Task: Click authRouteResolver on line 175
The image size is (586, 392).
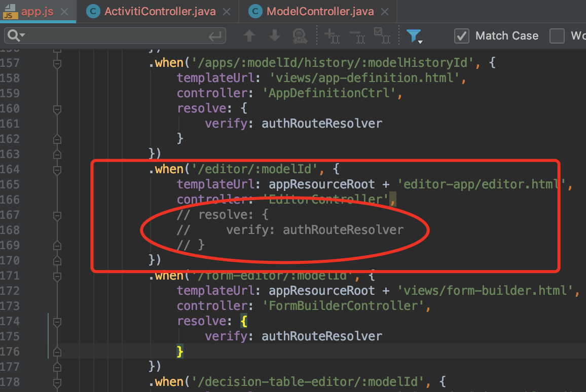Action: (322, 336)
